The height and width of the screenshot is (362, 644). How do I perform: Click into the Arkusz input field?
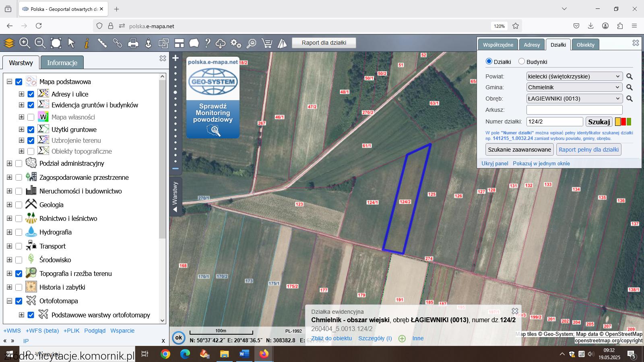pos(574,110)
